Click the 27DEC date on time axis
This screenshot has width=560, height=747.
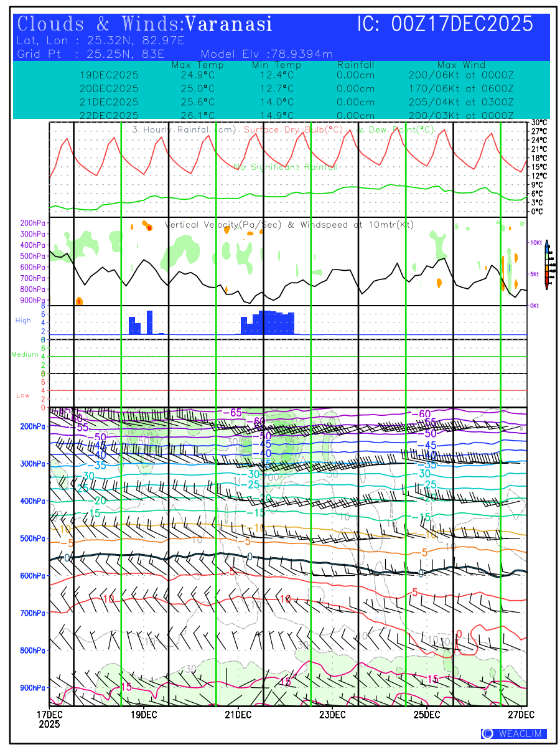point(521,714)
